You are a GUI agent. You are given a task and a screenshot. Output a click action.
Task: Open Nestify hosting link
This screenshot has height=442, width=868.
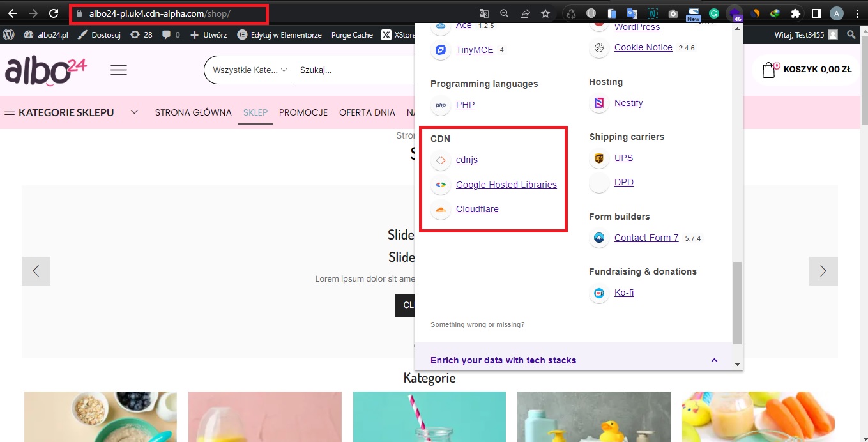pos(628,103)
